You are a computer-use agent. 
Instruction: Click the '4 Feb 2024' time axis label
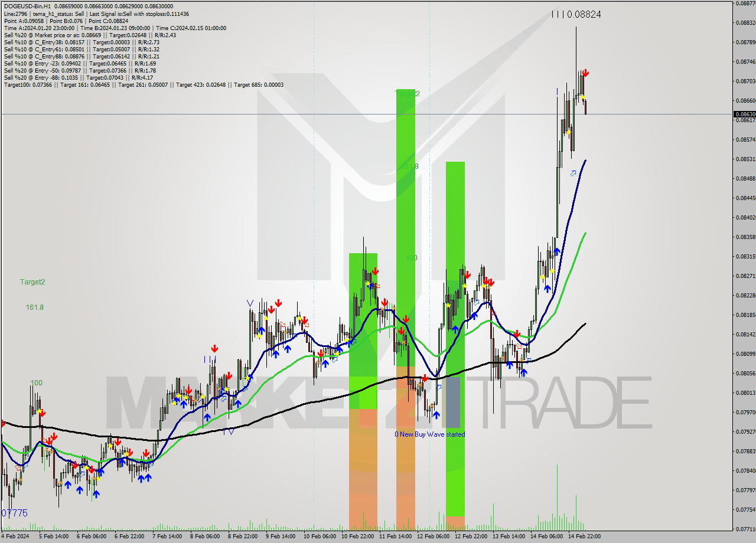click(15, 537)
